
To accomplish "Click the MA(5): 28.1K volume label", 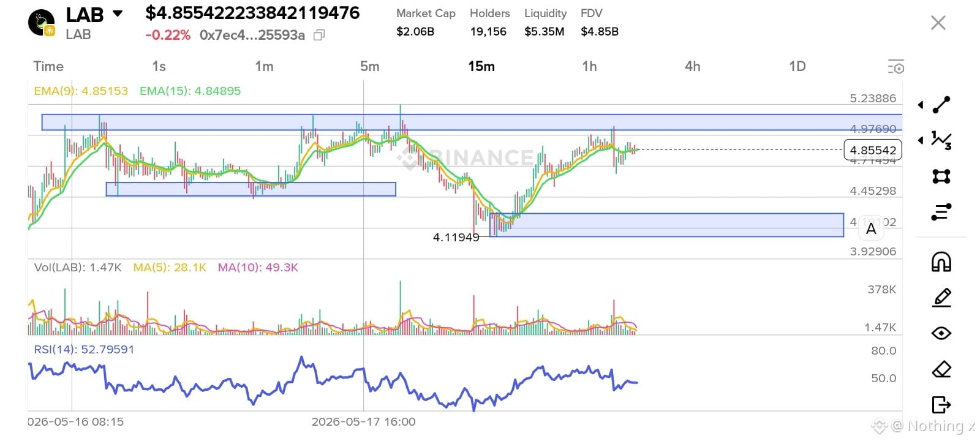I will [170, 268].
